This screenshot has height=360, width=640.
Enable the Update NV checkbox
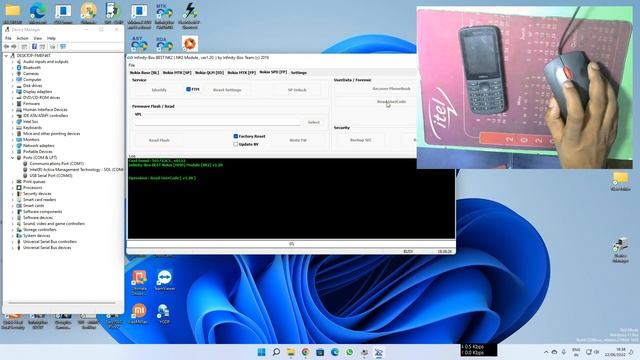(x=236, y=144)
